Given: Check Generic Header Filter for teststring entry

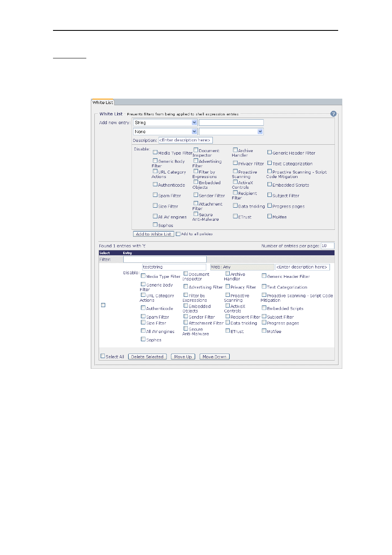Looking at the screenshot, I should pos(264,276).
